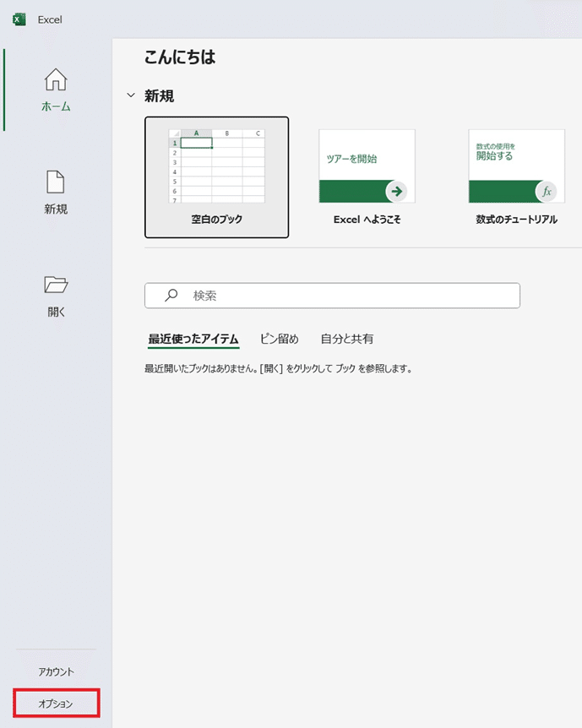Open the ホーム house icon in sidebar
The width and height of the screenshot is (582, 728).
tap(56, 80)
